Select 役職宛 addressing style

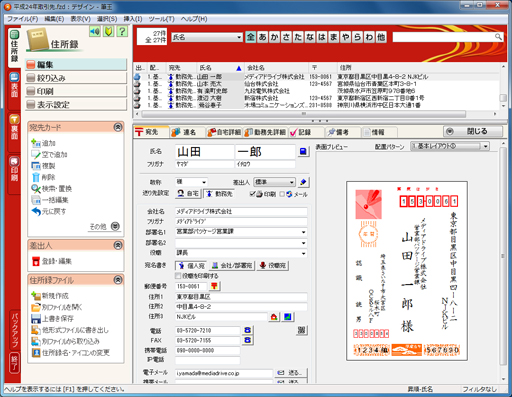point(273,266)
